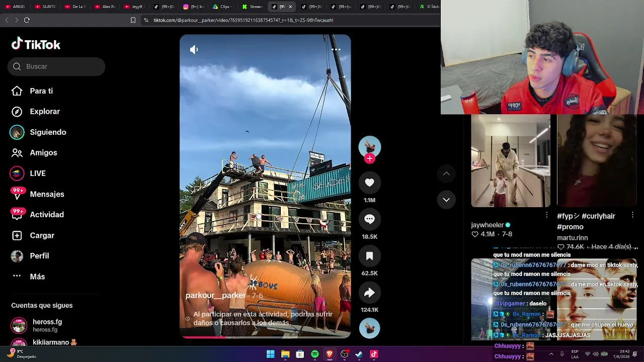Go to previous video with up chevron

[446, 173]
